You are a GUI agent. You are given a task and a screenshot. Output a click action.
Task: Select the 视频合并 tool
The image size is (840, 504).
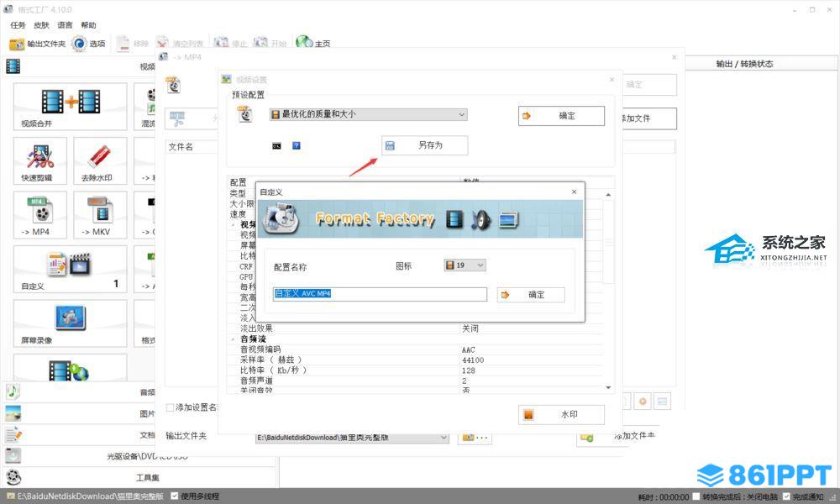[71, 107]
